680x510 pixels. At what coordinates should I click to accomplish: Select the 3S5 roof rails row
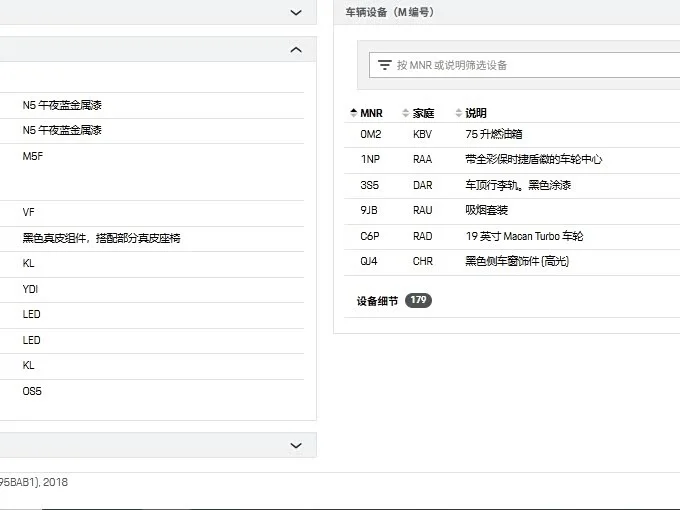coord(512,186)
